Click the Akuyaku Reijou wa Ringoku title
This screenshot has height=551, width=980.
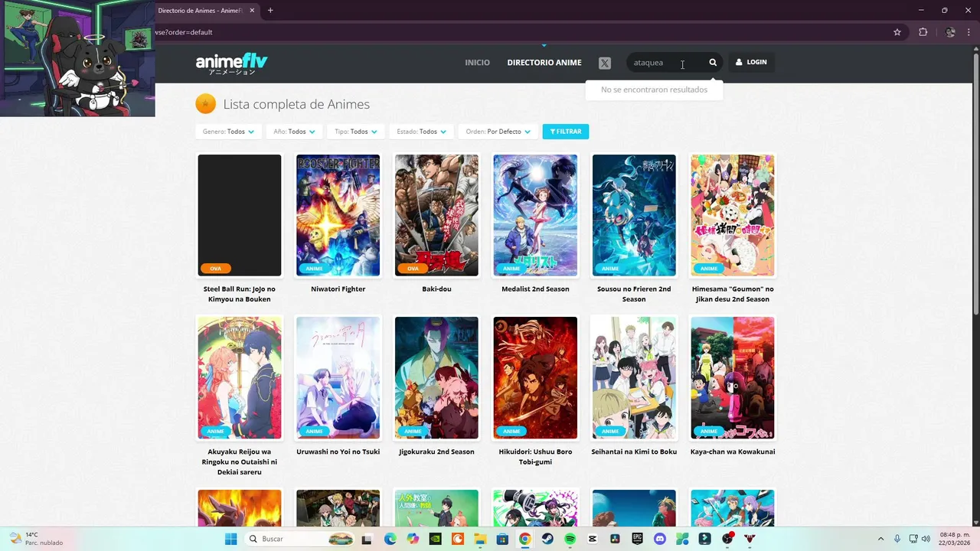tap(240, 461)
